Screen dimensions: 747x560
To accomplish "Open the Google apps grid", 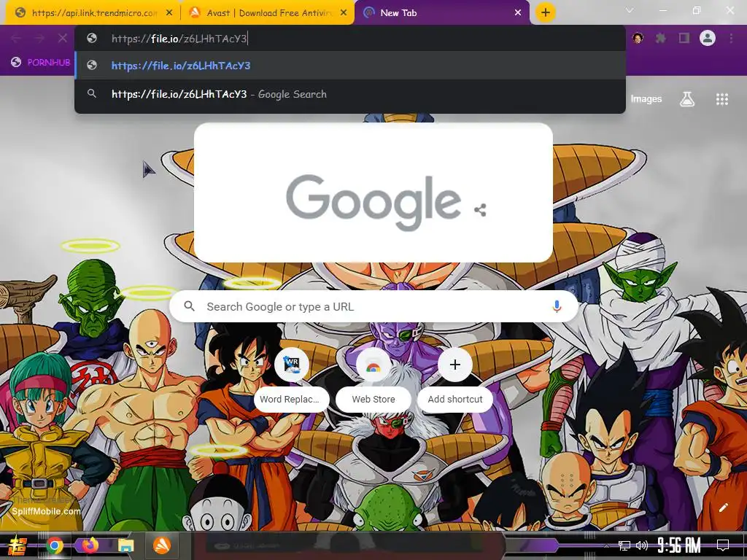I will (721, 99).
